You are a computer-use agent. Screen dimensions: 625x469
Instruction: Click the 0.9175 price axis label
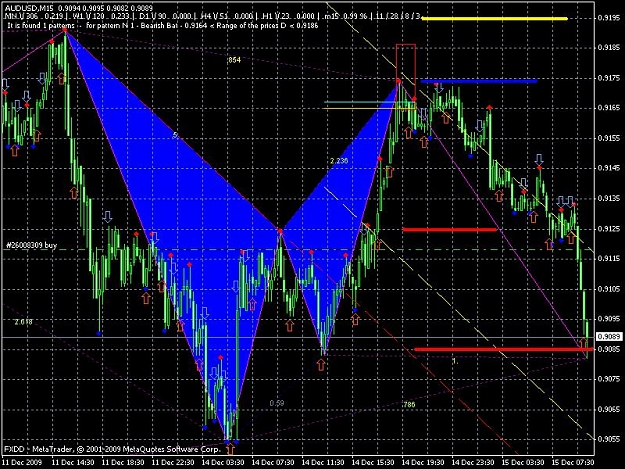tap(609, 78)
